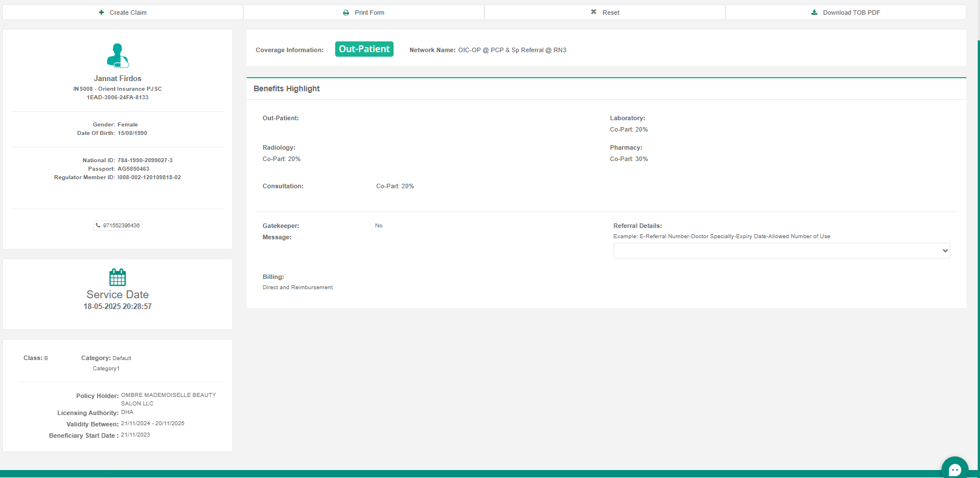Click the printer icon for Print Form
Viewport: 980px width, 478px height.
(346, 12)
